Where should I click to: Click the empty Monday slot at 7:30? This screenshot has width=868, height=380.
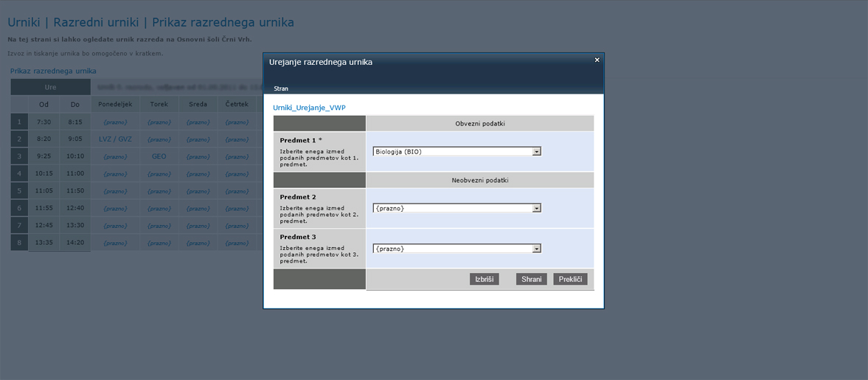tap(115, 122)
